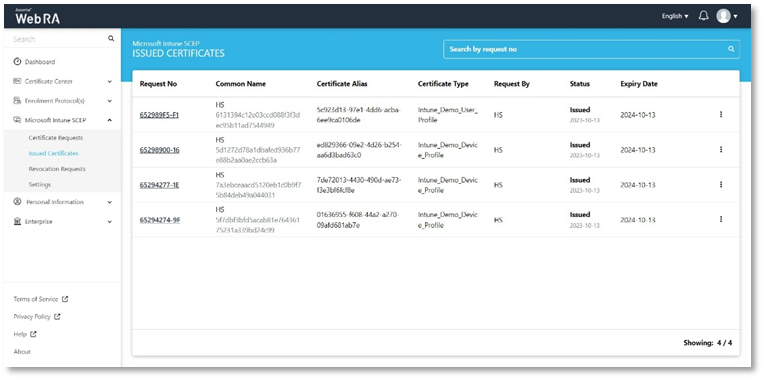
Task: Click the magnifier in request search bar
Action: pos(730,49)
